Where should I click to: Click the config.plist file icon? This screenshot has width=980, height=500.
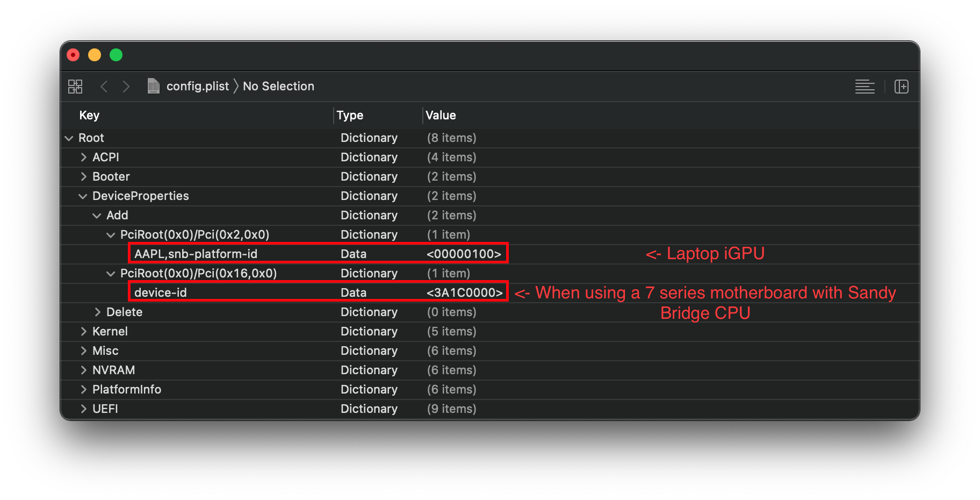tap(154, 86)
